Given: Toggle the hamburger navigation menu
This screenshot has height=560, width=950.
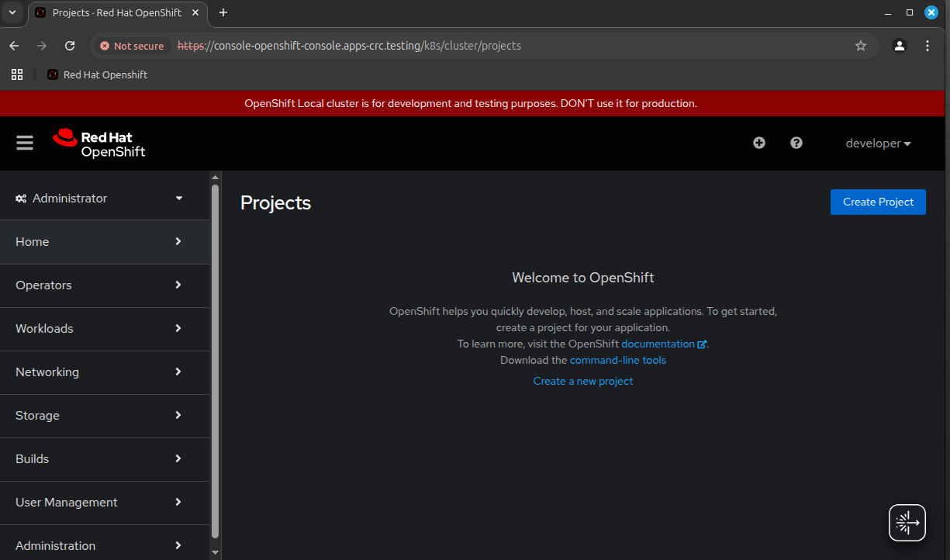Looking at the screenshot, I should pyautogui.click(x=25, y=143).
